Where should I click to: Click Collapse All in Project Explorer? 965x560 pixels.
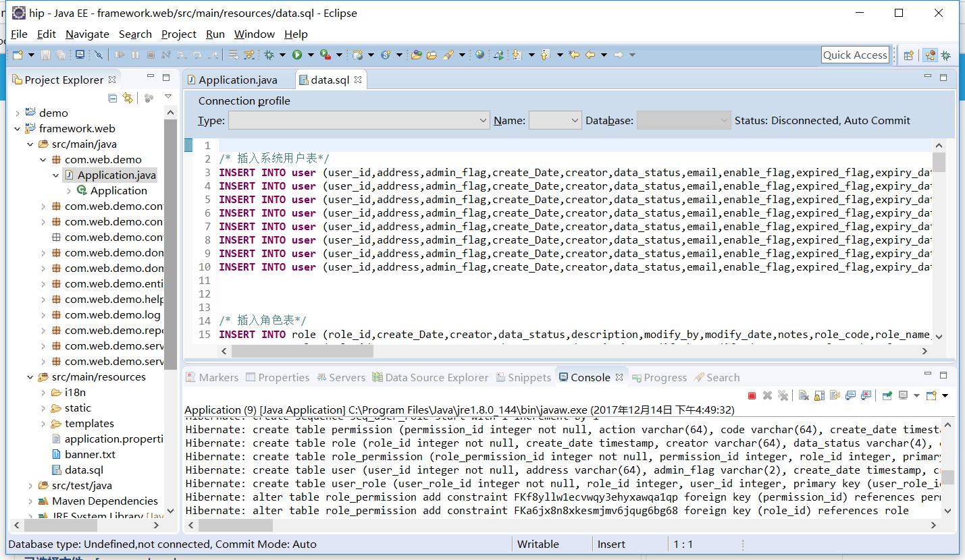pyautogui.click(x=113, y=99)
